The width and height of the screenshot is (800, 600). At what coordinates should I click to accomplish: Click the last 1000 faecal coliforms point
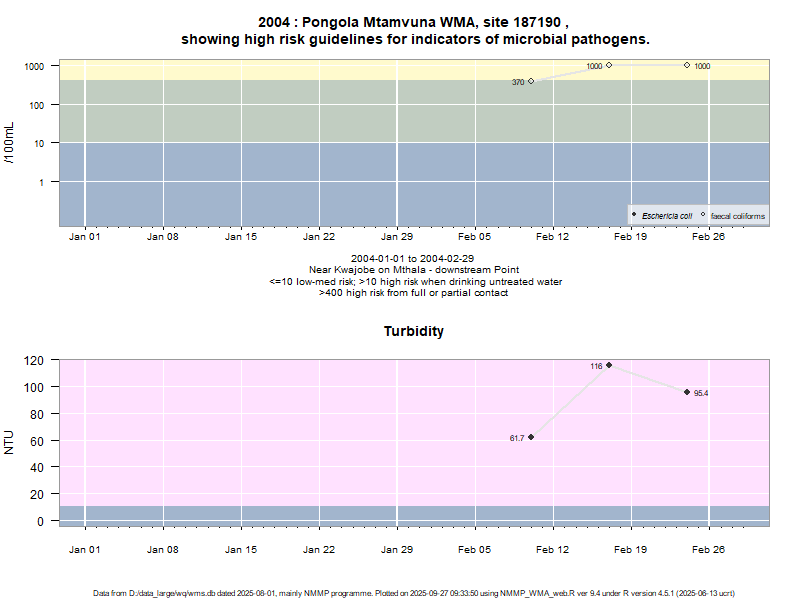687,65
